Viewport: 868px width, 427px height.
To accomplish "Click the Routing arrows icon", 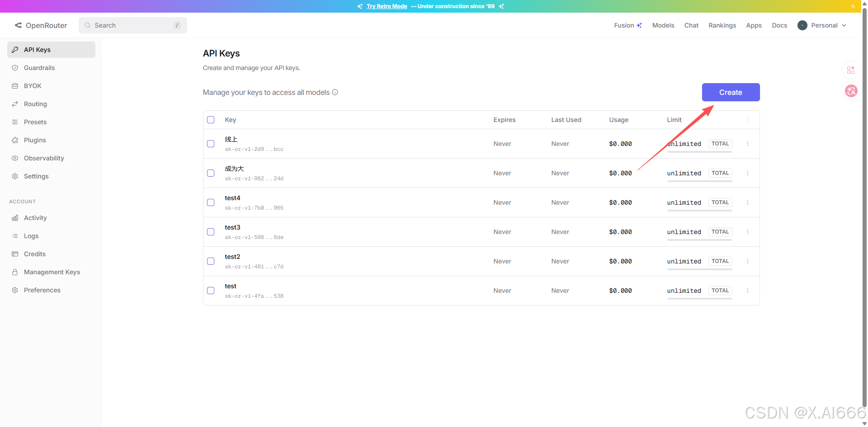I will [15, 104].
